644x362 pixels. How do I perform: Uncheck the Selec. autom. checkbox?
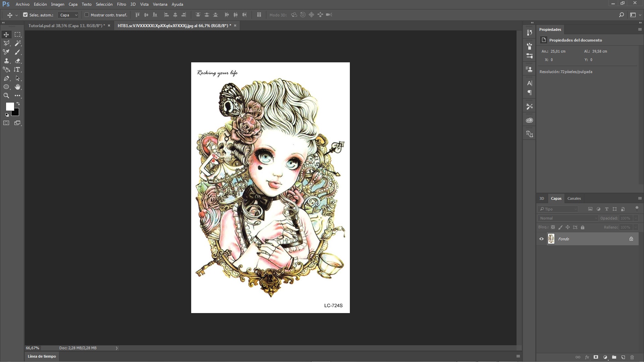point(25,15)
